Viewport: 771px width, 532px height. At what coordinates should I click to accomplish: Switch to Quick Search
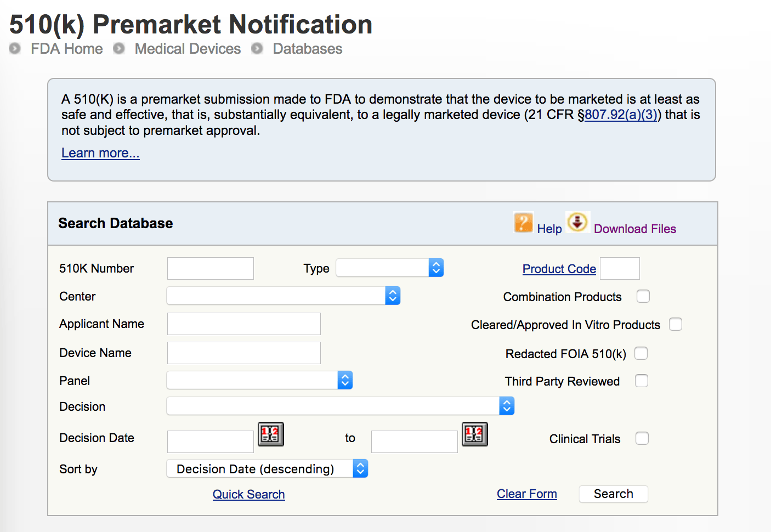249,494
